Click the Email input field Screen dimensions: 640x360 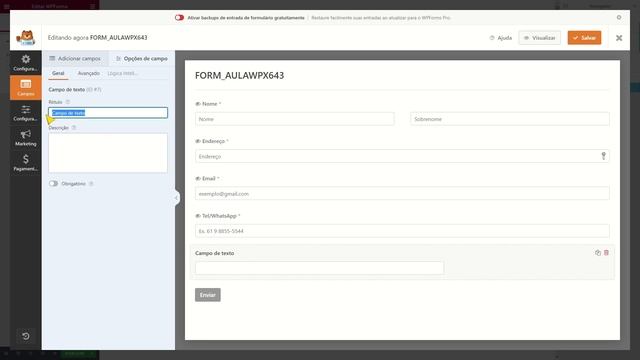coord(402,193)
